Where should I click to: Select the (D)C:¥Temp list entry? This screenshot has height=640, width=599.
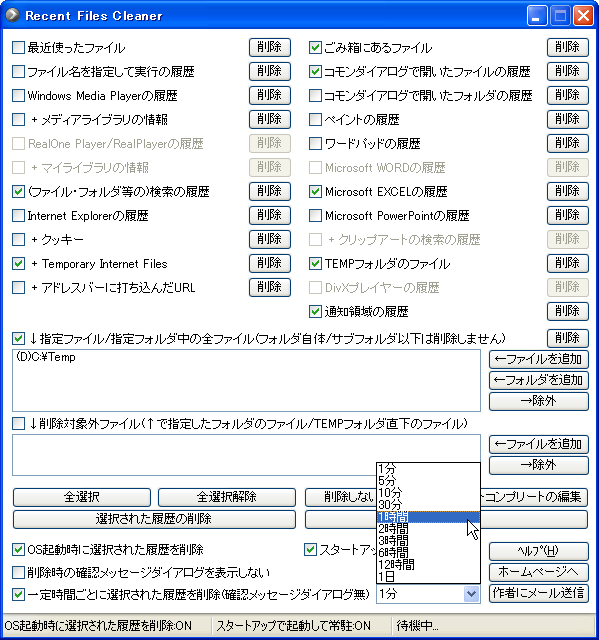click(46, 357)
